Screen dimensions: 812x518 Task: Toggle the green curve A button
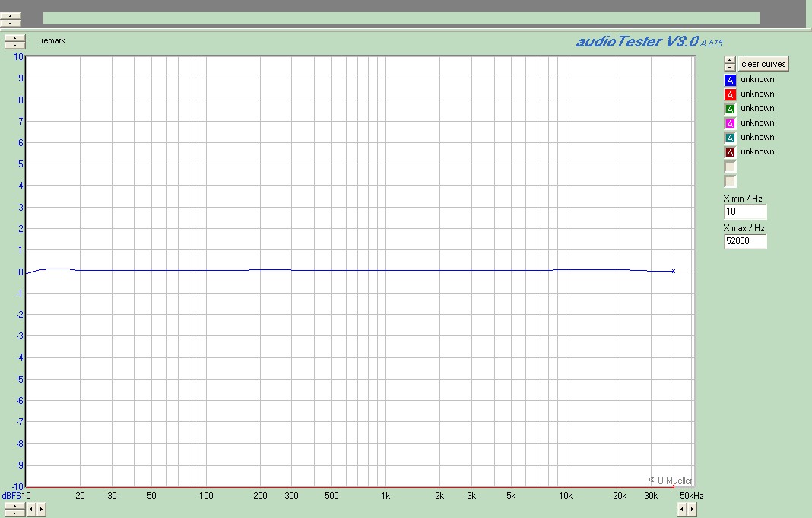tap(730, 109)
